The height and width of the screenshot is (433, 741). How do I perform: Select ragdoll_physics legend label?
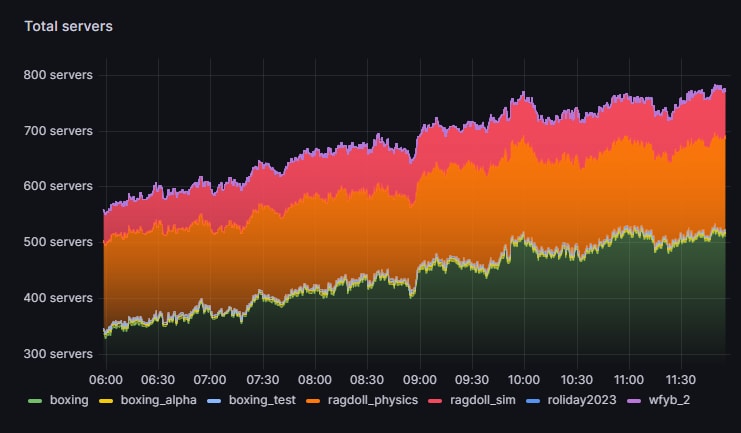tap(368, 400)
